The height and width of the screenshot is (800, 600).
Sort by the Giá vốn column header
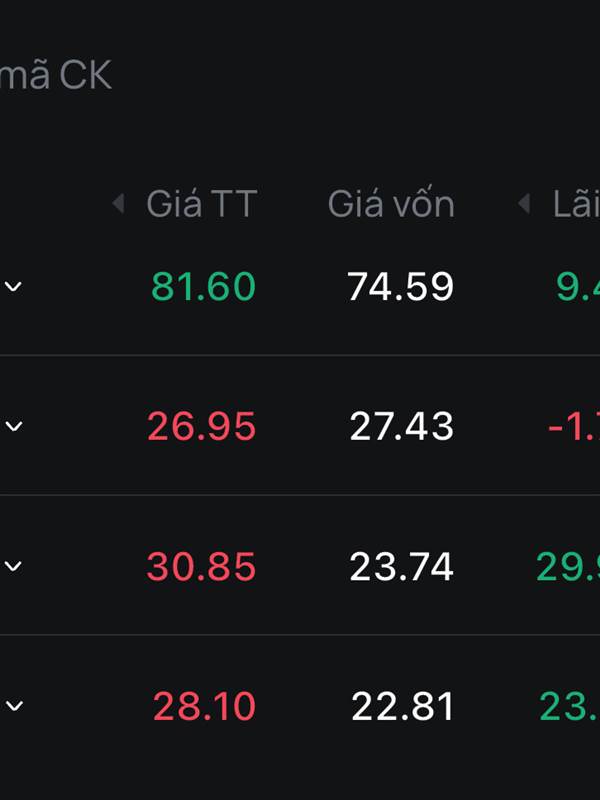point(391,203)
